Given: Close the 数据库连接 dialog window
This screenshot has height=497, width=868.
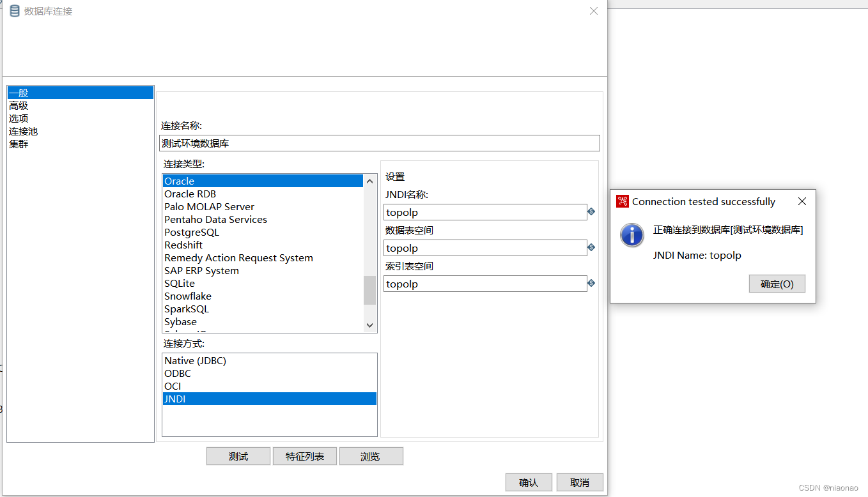Looking at the screenshot, I should point(594,11).
